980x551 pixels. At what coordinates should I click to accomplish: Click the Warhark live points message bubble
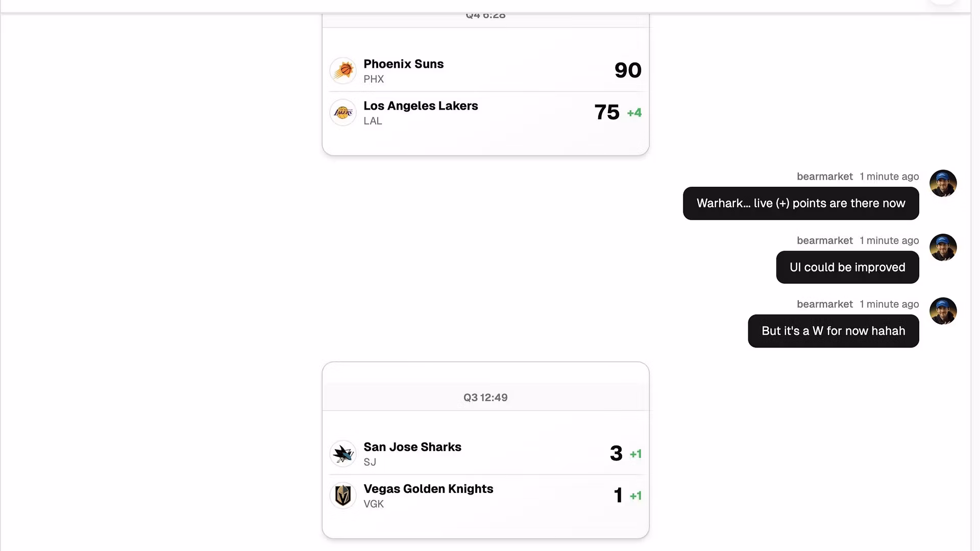click(800, 204)
